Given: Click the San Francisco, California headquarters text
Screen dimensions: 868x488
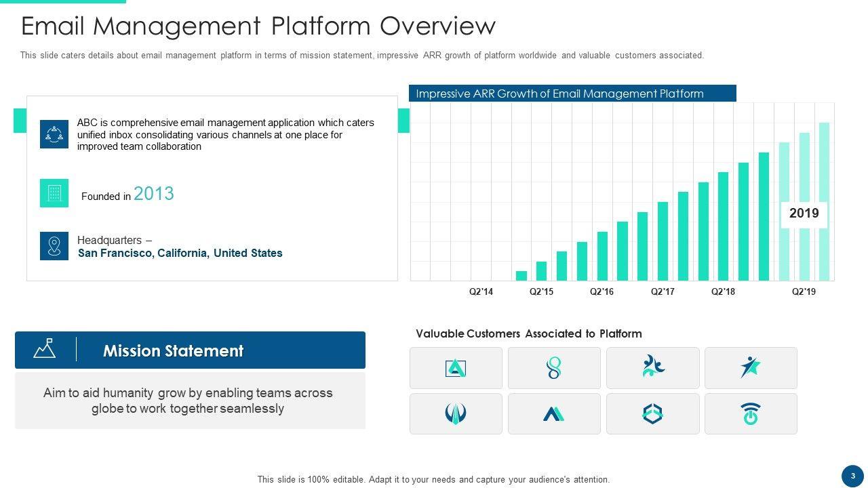Looking at the screenshot, I should (x=180, y=253).
